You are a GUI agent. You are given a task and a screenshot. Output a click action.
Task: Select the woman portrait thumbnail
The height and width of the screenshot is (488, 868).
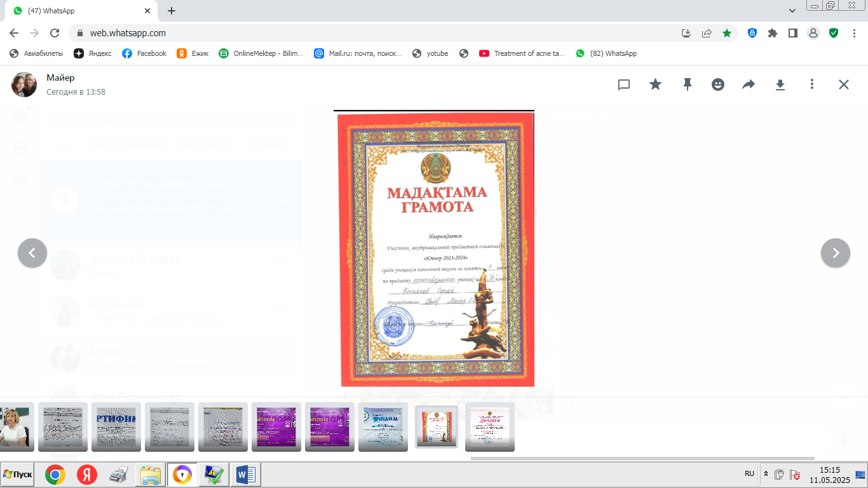(15, 427)
